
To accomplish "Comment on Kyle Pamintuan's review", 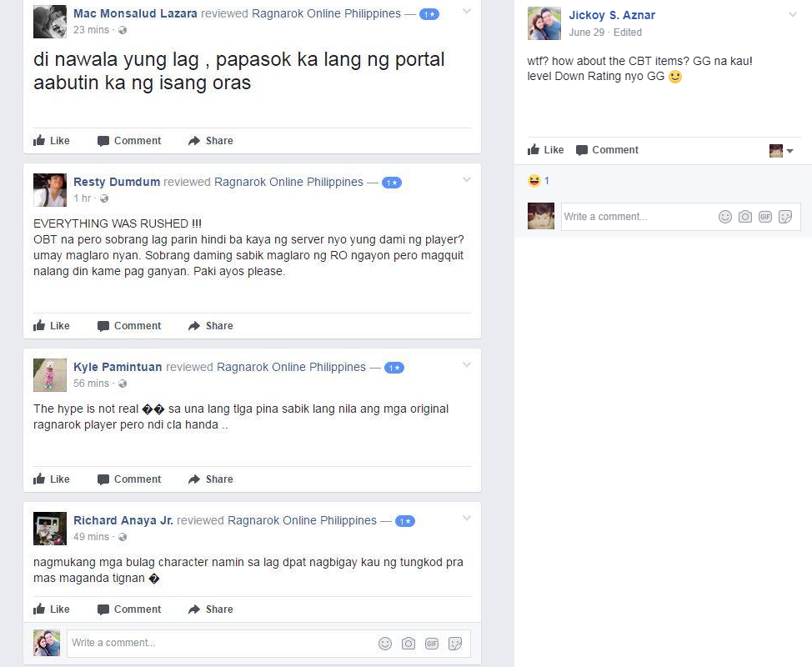I will pyautogui.click(x=129, y=479).
